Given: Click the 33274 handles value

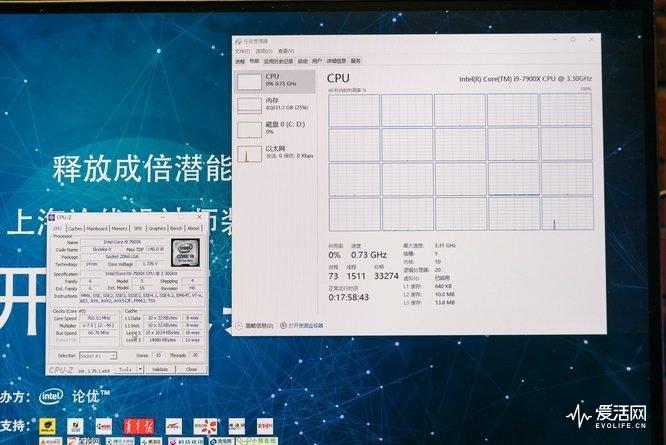Looking at the screenshot, I should tap(386, 276).
